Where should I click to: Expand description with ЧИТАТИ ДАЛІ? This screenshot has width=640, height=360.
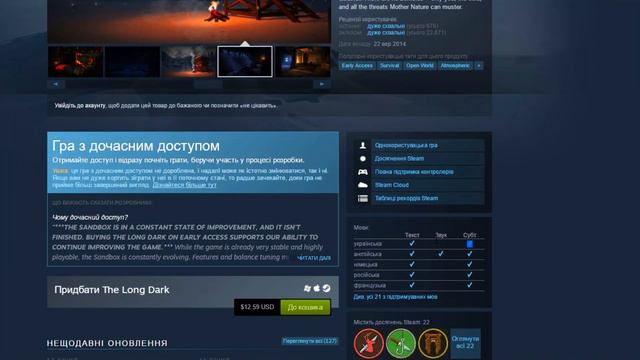314,258
